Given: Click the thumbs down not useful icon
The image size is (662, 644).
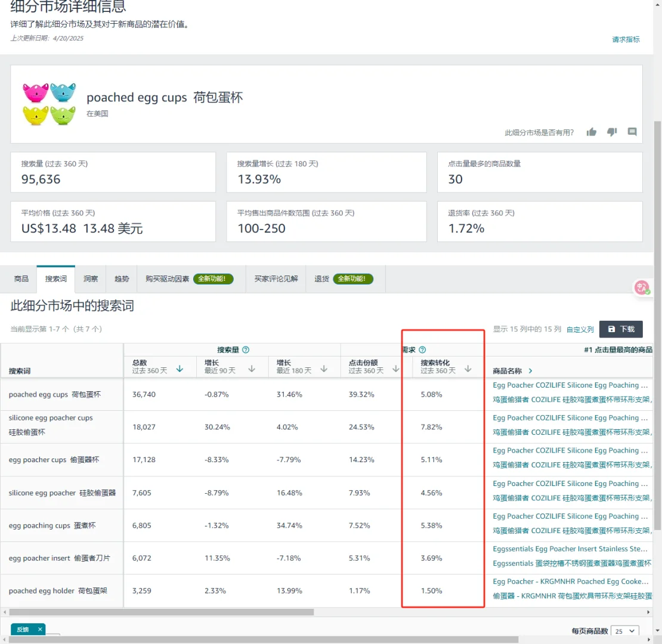Looking at the screenshot, I should pyautogui.click(x=612, y=132).
